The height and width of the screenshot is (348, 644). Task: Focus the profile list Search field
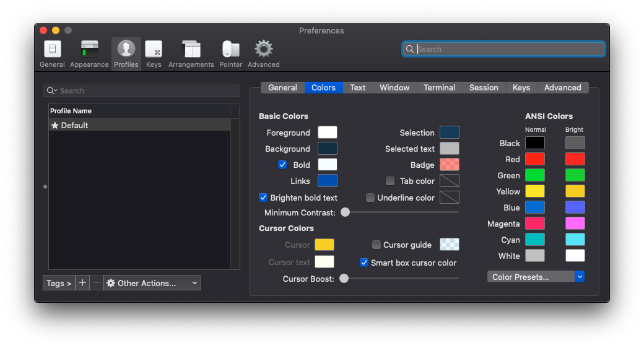coord(141,91)
